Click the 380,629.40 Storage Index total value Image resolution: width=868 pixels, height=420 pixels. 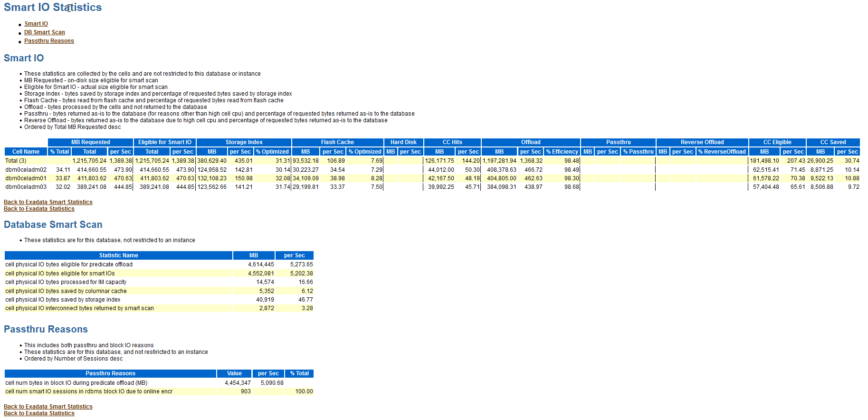pyautogui.click(x=212, y=161)
